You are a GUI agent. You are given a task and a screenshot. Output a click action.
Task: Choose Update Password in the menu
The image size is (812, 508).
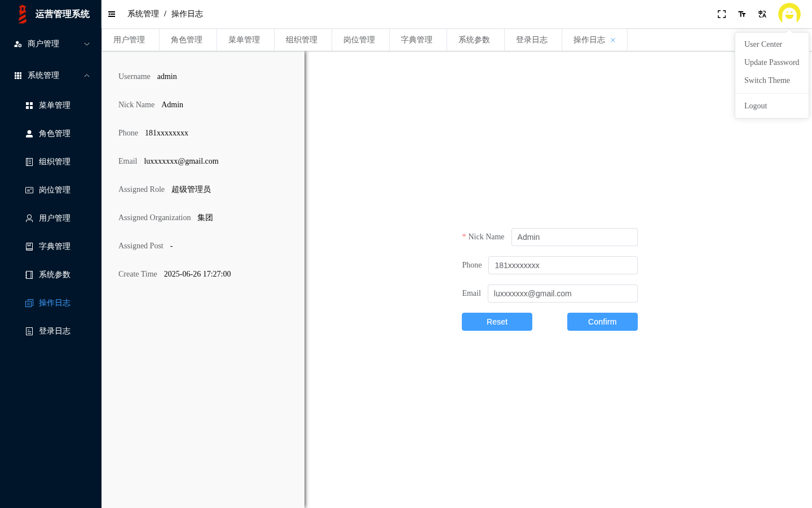tap(772, 62)
